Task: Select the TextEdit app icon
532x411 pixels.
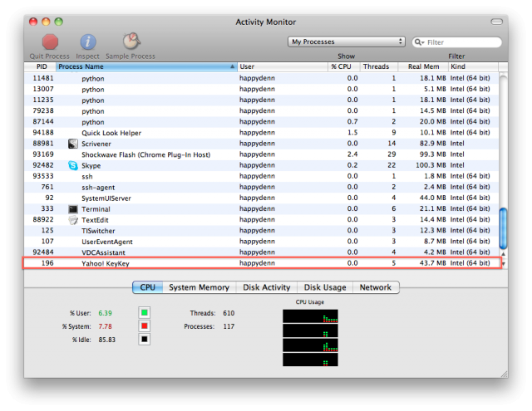Action: tap(73, 220)
